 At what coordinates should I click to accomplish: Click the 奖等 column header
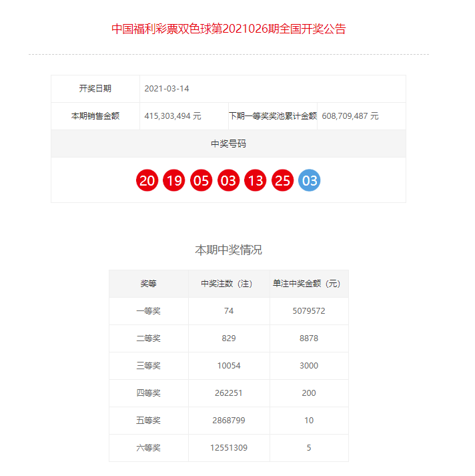pyautogui.click(x=149, y=284)
